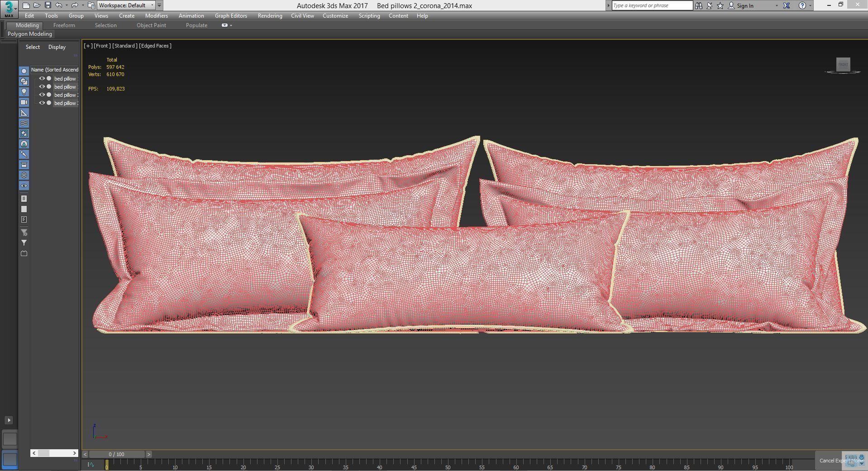This screenshot has width=868, height=471.
Task: Click the play arrow button on the left edge
Action: 9,420
